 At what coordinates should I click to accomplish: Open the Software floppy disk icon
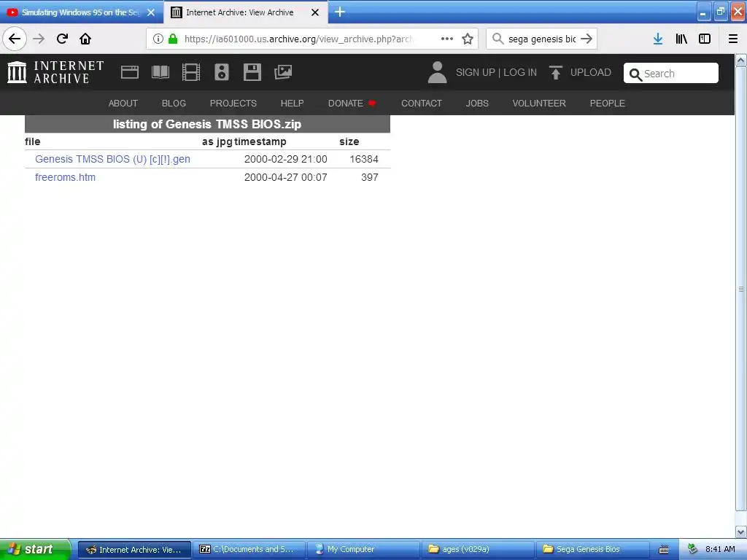(x=252, y=72)
